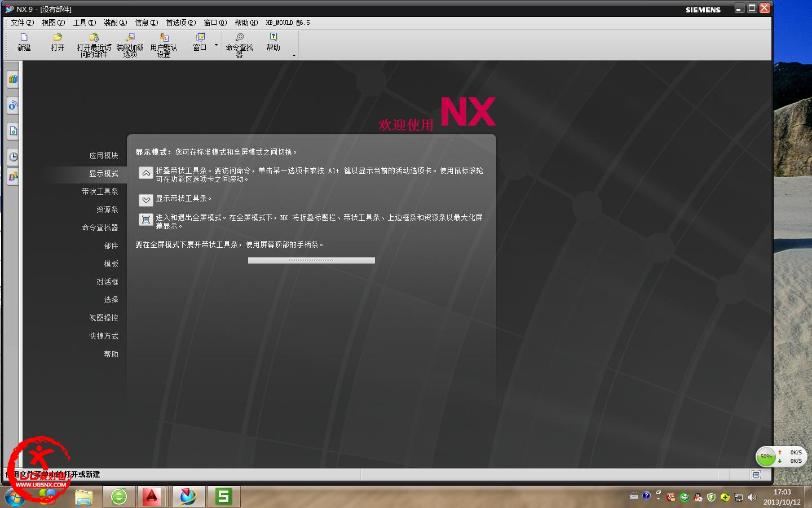Open the 工具(T) menu

click(x=85, y=23)
